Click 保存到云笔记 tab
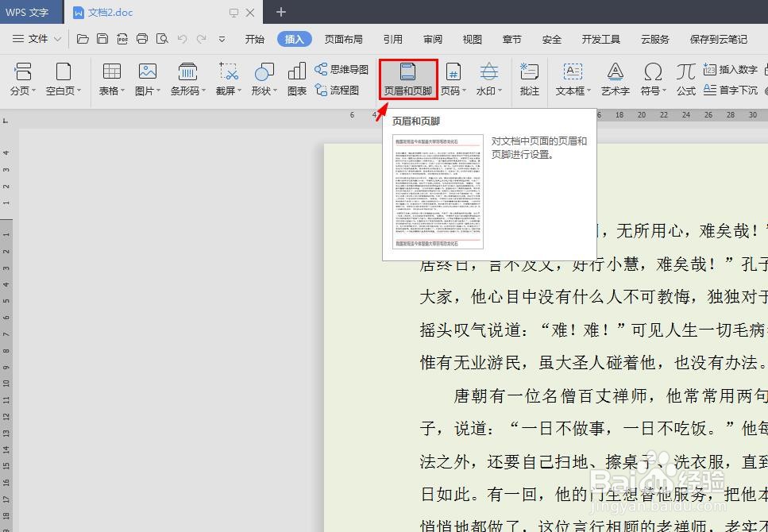 pos(719,39)
